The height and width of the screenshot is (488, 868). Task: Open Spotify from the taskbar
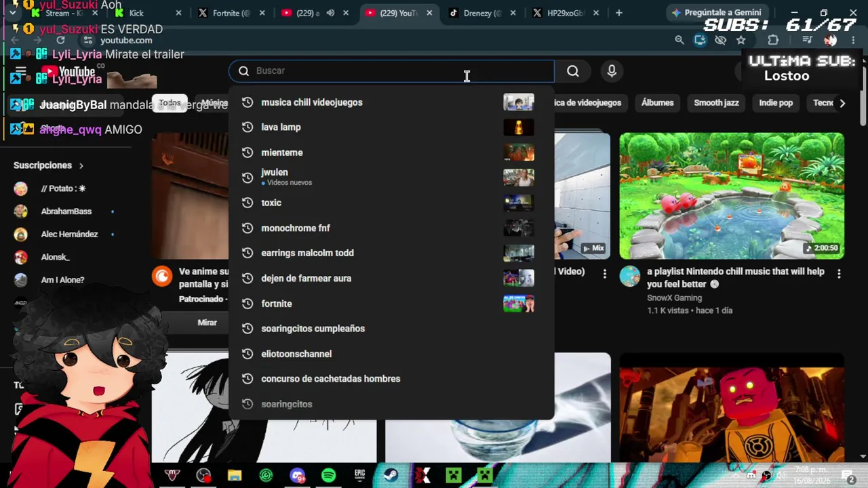point(328,476)
